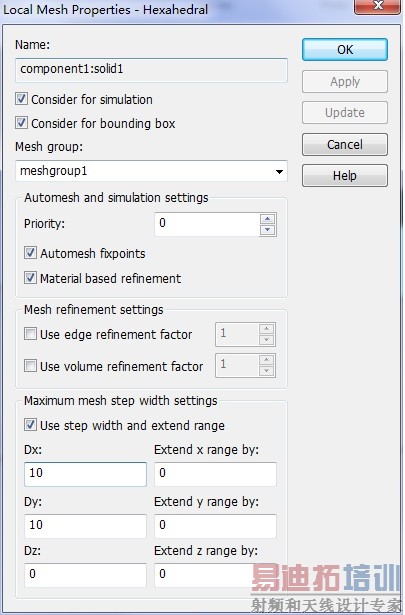This screenshot has height=615, width=405.
Task: Confirm settings with the OK button
Action: (x=345, y=50)
